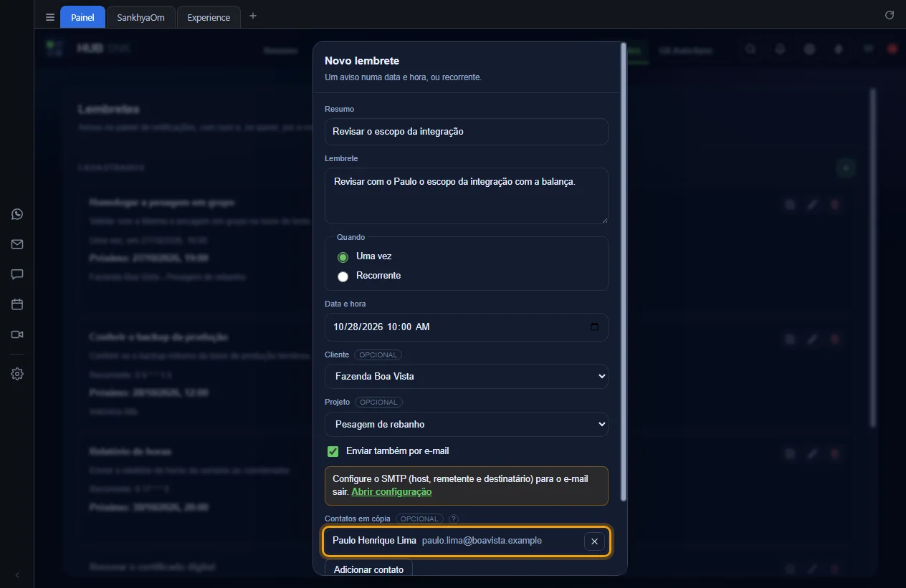Image resolution: width=906 pixels, height=588 pixels.
Task: Open the calendar picker in the date field
Action: (x=594, y=327)
